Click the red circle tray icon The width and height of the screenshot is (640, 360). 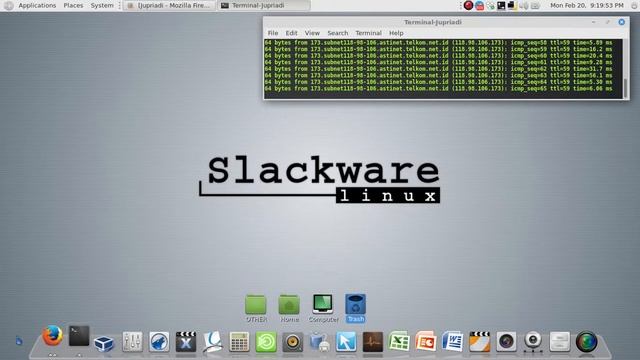(x=468, y=6)
